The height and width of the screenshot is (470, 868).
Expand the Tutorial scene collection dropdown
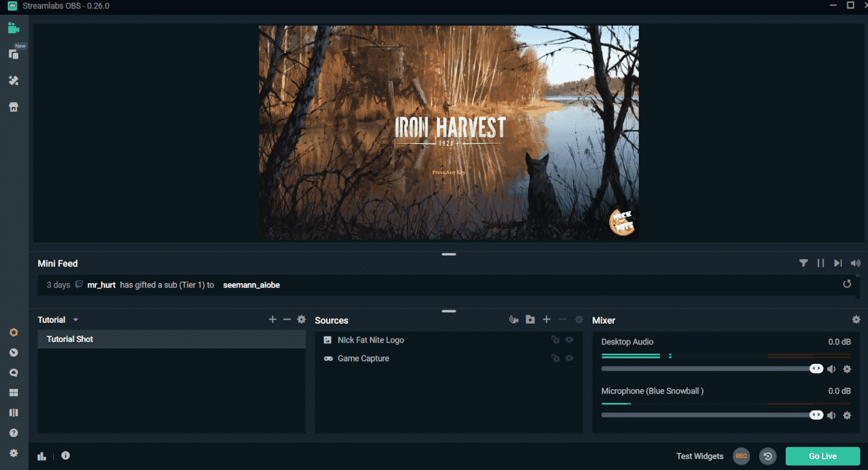76,320
